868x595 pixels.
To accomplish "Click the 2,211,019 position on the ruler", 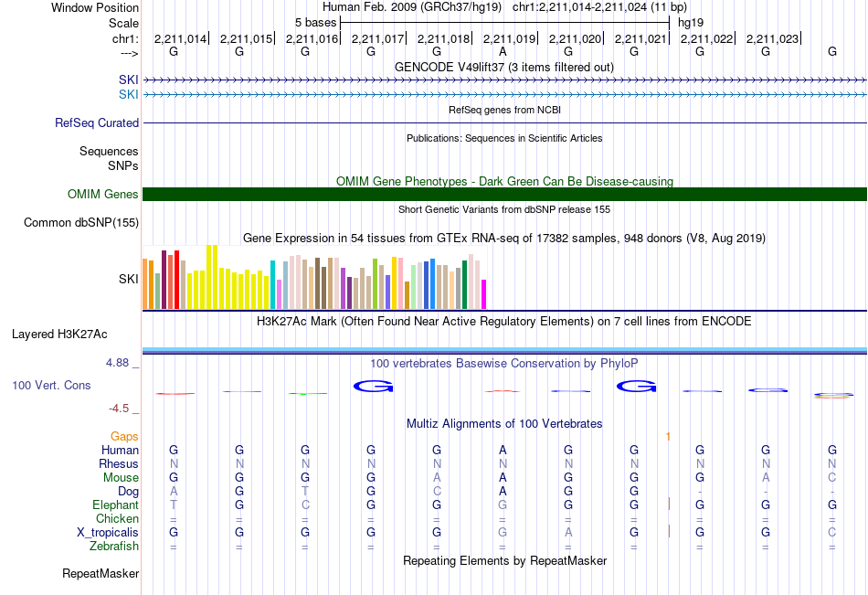I will pos(509,38).
